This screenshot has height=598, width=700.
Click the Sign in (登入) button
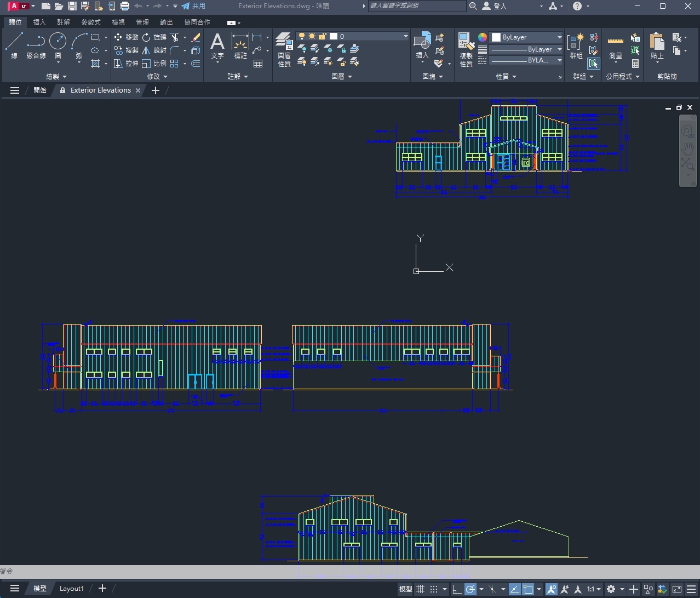point(494,6)
